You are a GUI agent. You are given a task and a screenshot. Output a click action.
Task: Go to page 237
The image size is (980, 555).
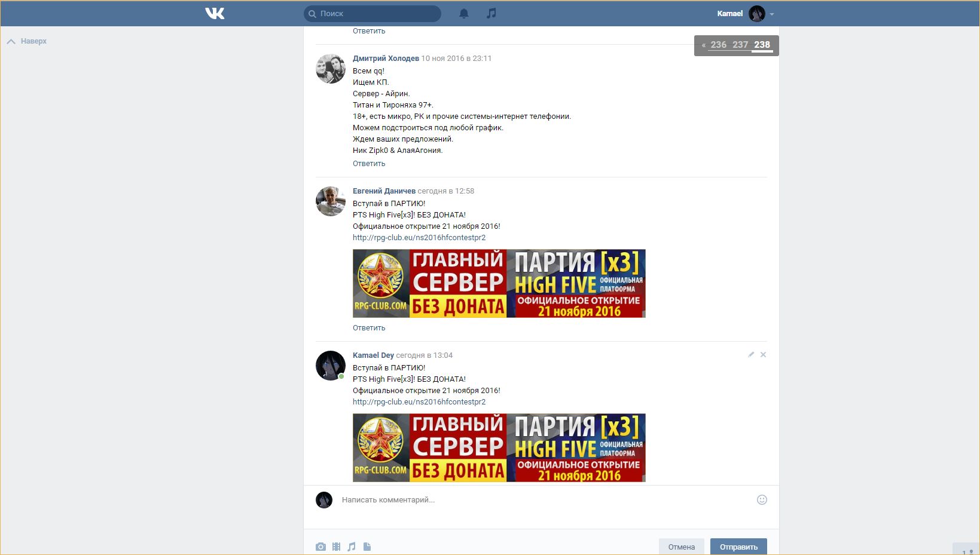tap(740, 45)
